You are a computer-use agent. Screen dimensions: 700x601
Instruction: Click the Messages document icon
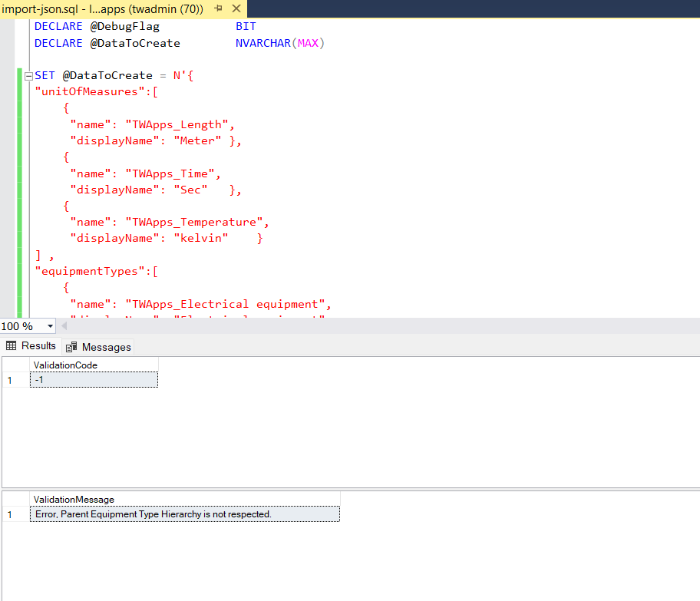point(71,346)
